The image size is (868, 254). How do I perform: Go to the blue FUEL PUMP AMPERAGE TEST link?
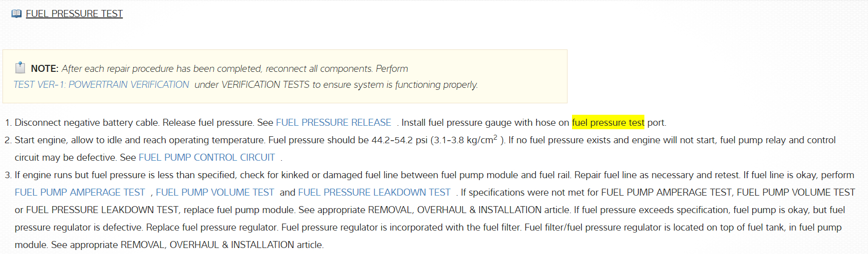click(x=80, y=193)
